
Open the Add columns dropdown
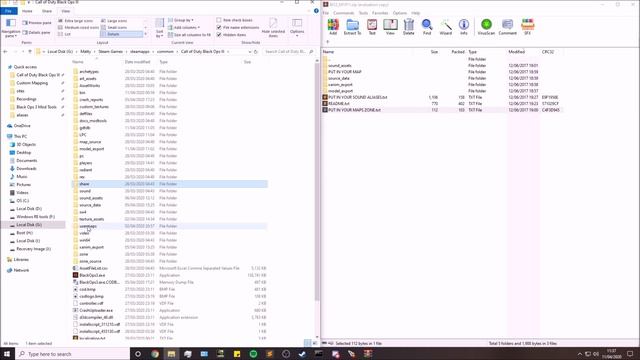184,27
